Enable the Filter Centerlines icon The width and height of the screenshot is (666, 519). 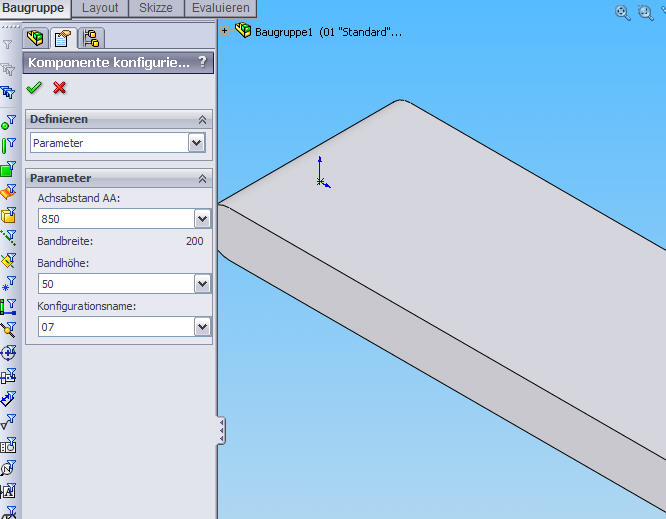click(8, 376)
